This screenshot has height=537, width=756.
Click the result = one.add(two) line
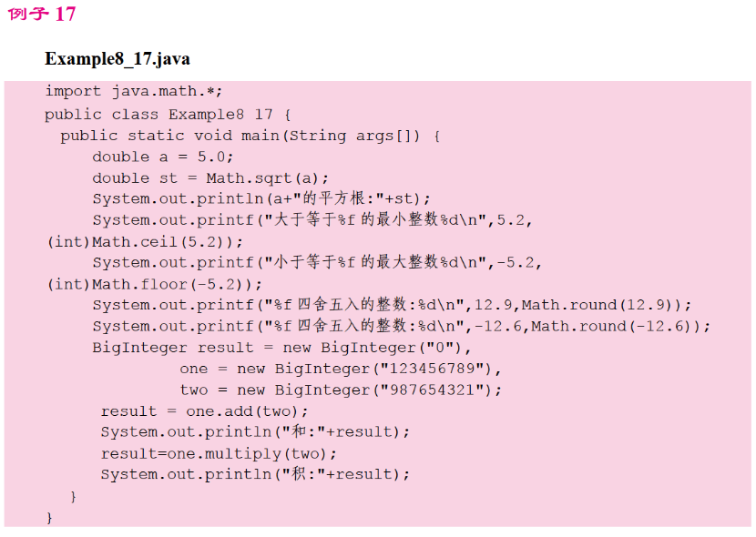(199, 410)
